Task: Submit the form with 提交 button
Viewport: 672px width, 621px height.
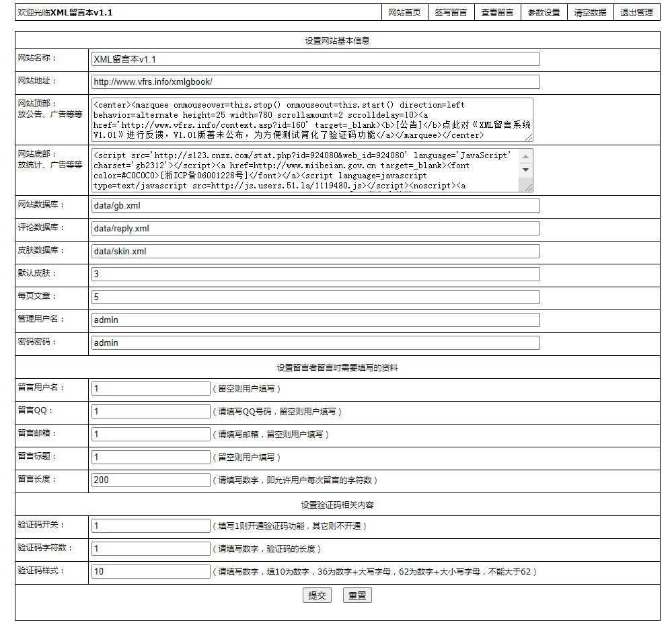Action: point(317,595)
